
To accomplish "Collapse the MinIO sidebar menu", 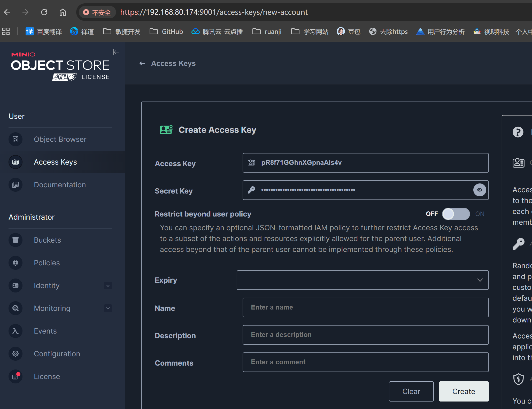I will [x=116, y=52].
